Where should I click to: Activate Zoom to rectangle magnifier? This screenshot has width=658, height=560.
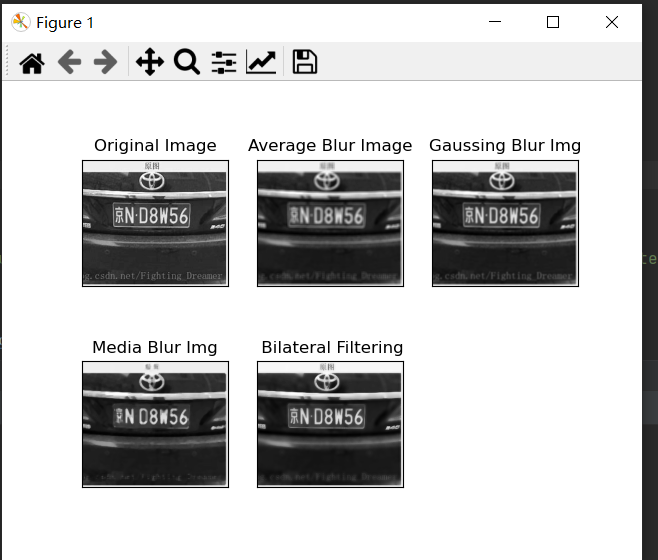187,62
